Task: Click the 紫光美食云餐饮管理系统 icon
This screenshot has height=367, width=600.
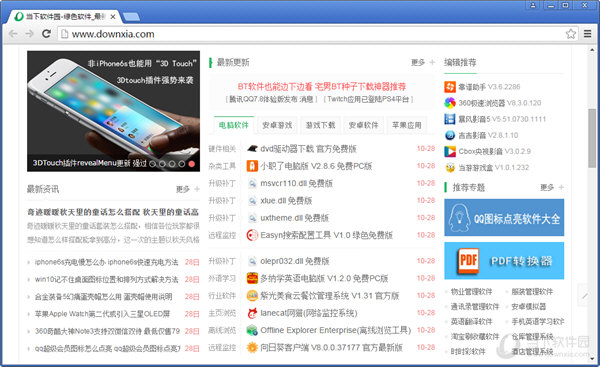Action: 252,295
